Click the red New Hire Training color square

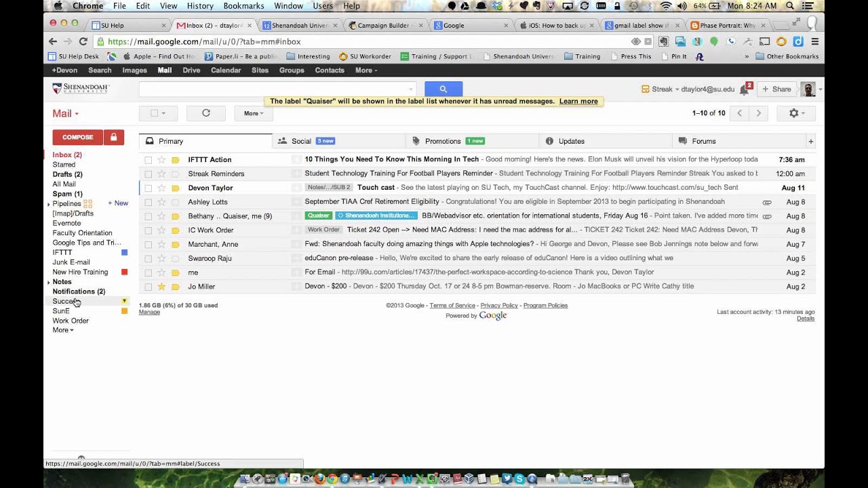pos(124,272)
